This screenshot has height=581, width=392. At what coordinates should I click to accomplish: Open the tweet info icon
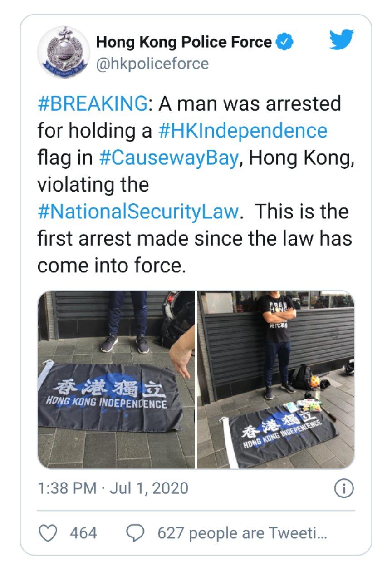click(x=344, y=489)
